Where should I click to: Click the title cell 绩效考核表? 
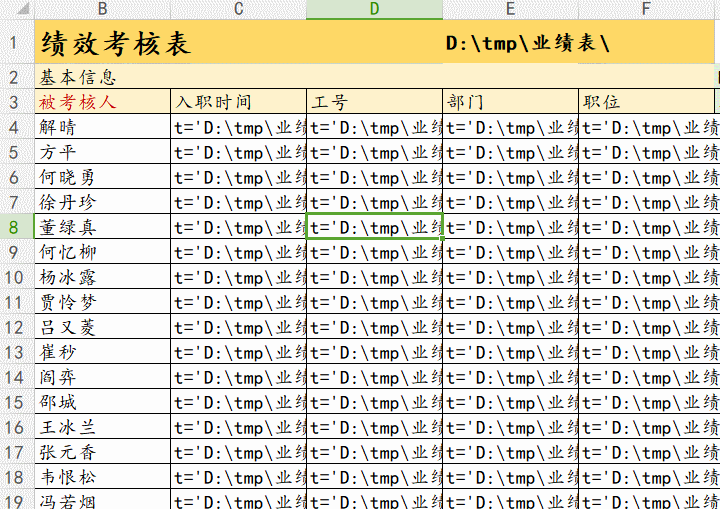point(116,44)
